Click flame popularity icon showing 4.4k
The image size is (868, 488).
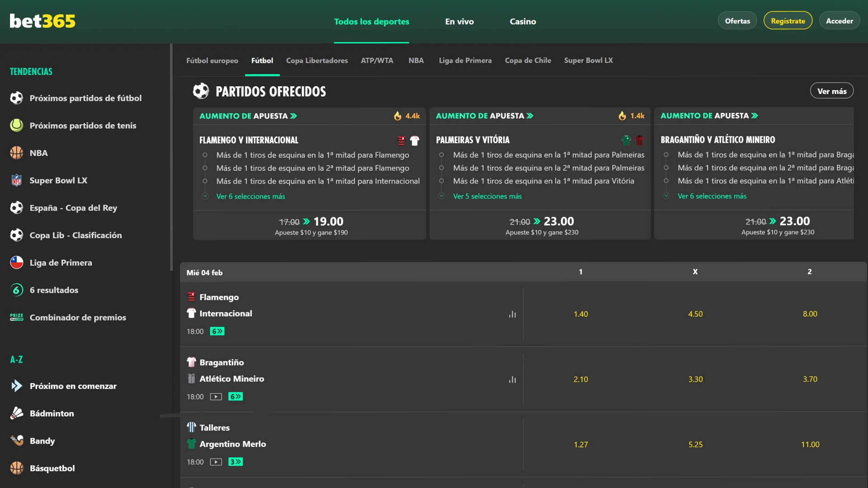point(397,116)
